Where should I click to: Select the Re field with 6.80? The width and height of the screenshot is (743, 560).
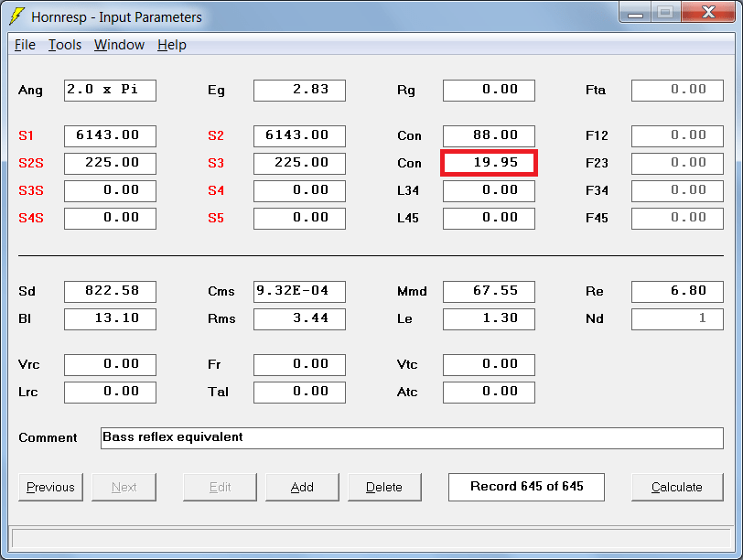tap(678, 292)
